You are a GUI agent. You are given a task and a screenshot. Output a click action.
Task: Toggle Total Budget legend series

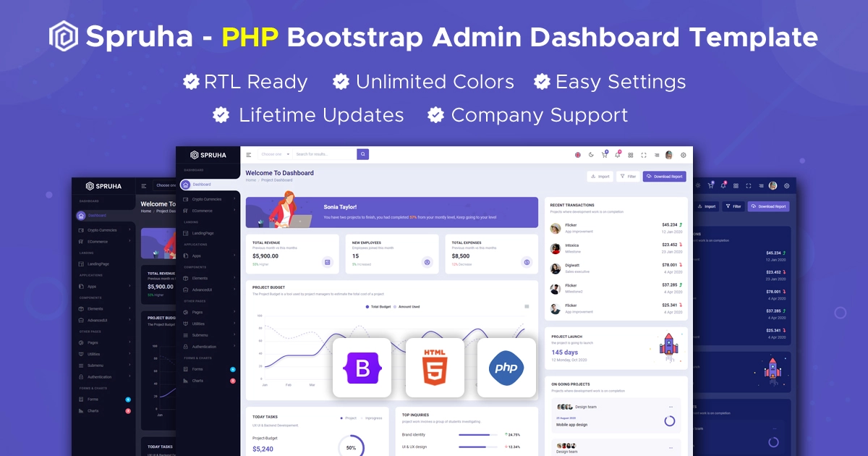click(378, 307)
